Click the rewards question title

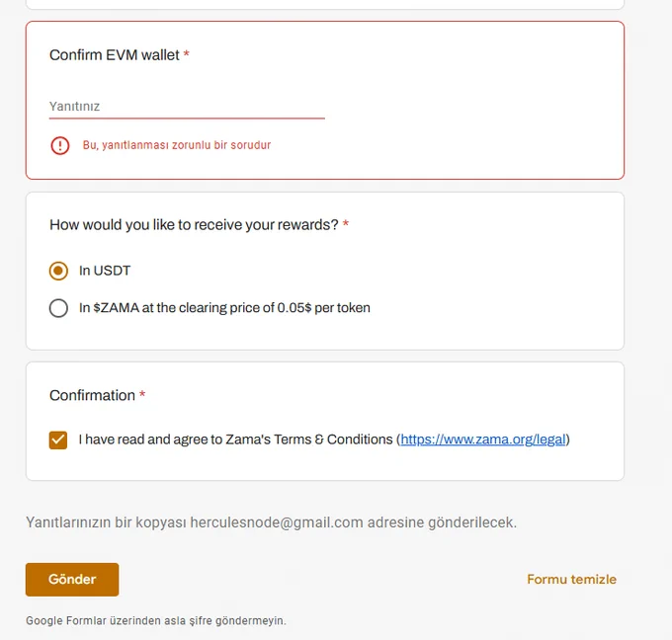pos(194,224)
